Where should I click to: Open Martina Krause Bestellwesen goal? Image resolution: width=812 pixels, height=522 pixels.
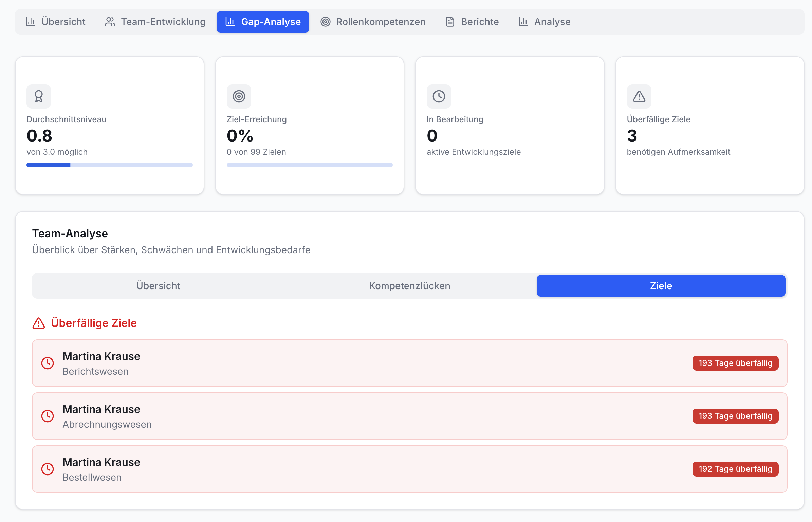[x=410, y=469]
